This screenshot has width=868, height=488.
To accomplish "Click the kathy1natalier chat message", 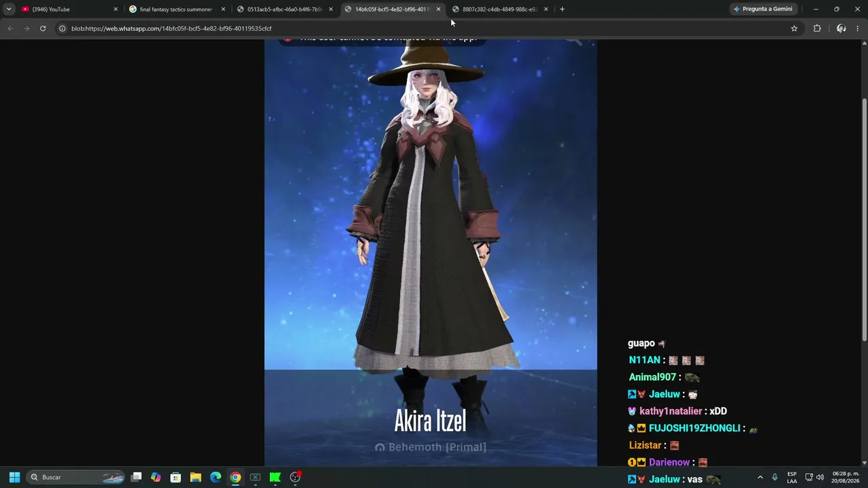I will (677, 411).
